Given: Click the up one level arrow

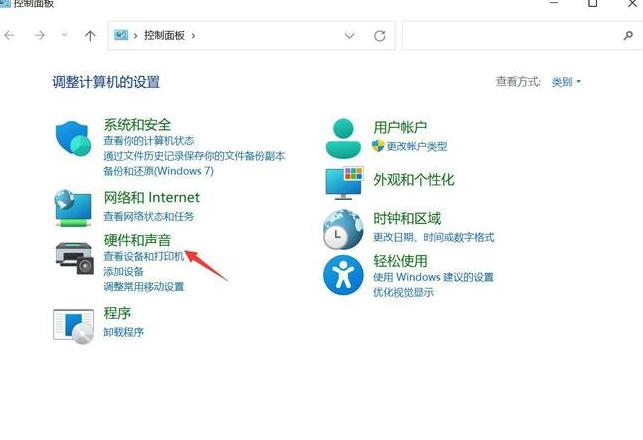Looking at the screenshot, I should (90, 36).
